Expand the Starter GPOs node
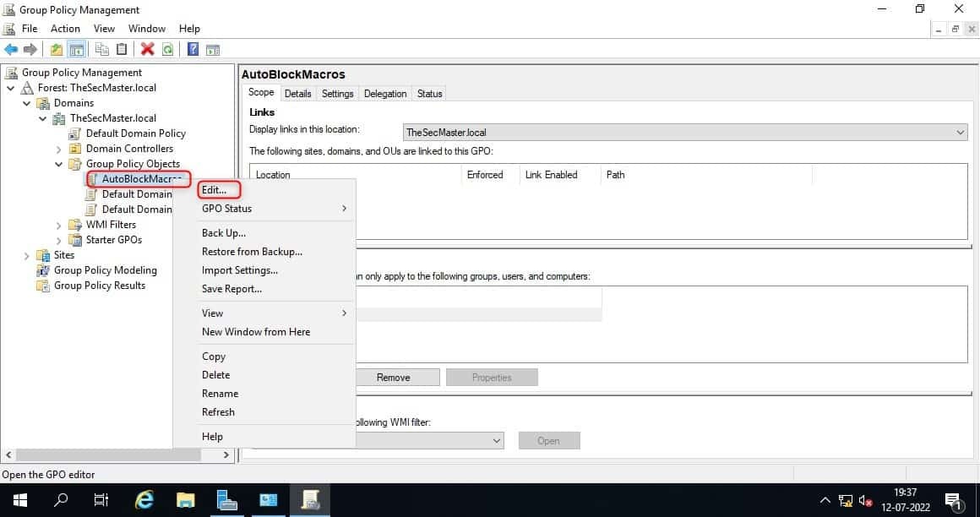The width and height of the screenshot is (980, 517). pyautogui.click(x=59, y=240)
